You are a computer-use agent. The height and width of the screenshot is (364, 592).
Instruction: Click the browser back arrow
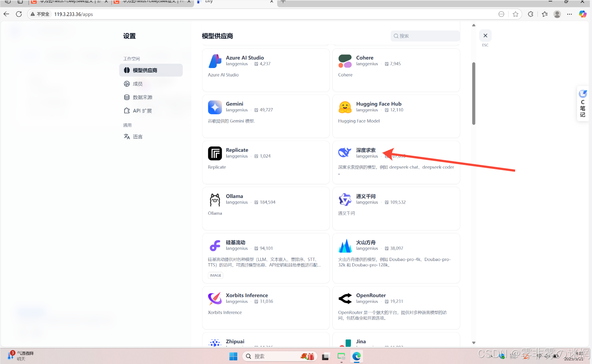pos(7,14)
